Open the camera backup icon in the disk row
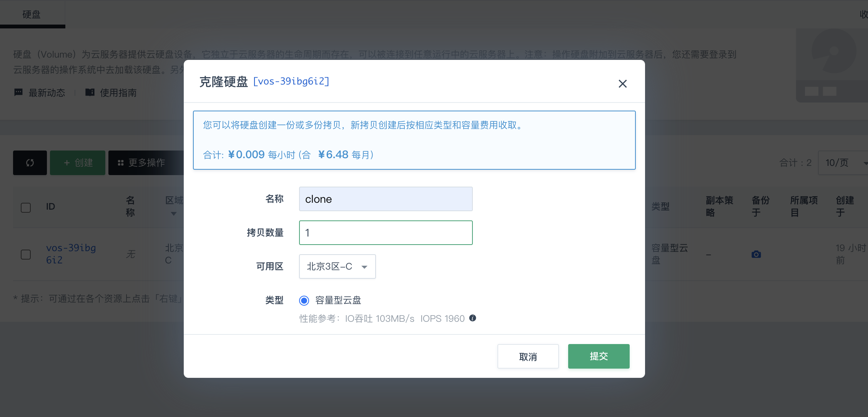Screen dimensions: 868x417 [756, 254]
